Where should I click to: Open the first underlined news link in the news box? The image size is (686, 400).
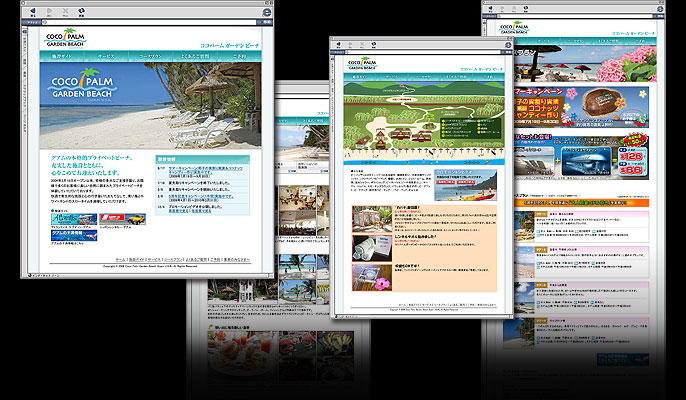206,171
